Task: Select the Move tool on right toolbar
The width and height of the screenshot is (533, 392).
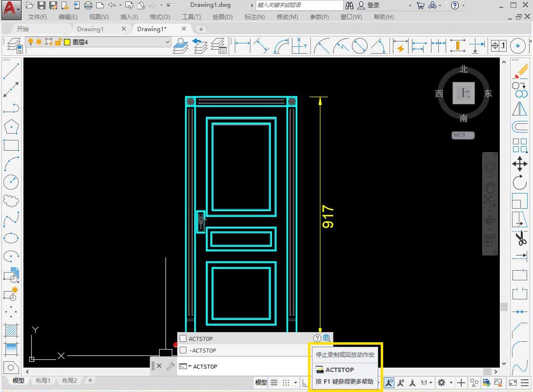Action: (520, 164)
